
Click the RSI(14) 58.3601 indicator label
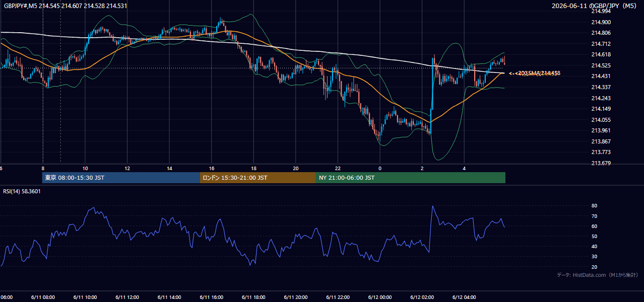tap(22, 191)
